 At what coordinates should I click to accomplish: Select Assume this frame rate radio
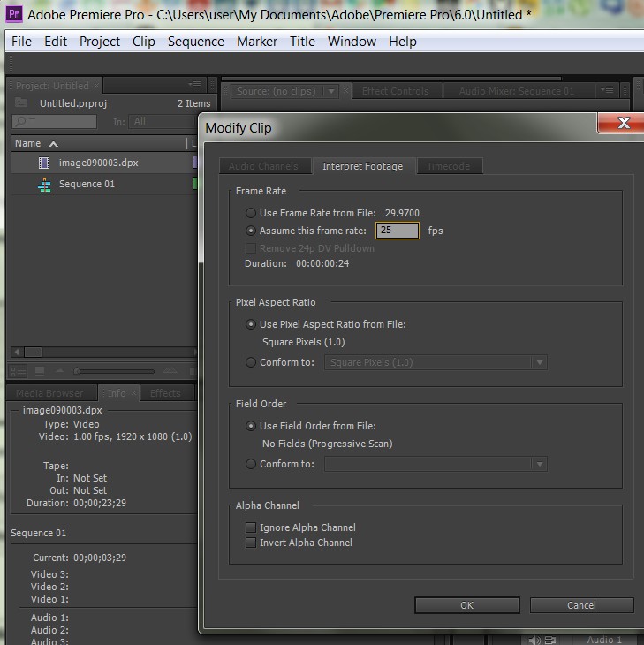coord(251,231)
